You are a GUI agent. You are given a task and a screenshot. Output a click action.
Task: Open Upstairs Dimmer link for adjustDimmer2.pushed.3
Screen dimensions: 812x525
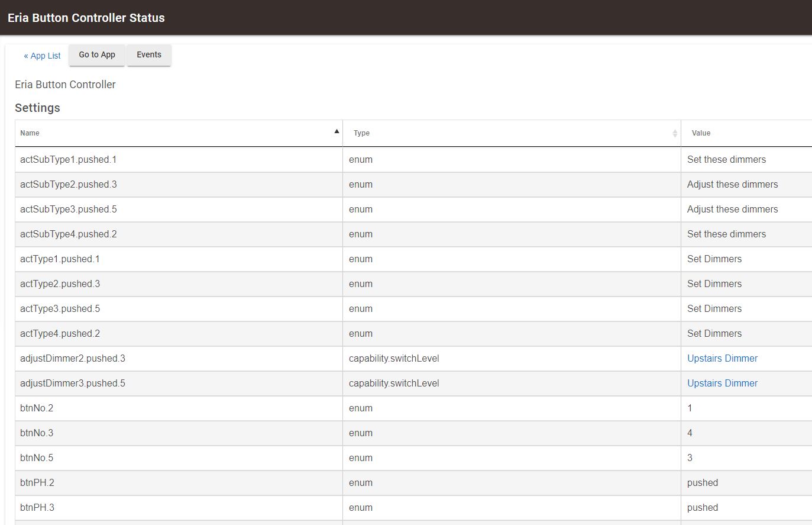(x=722, y=358)
